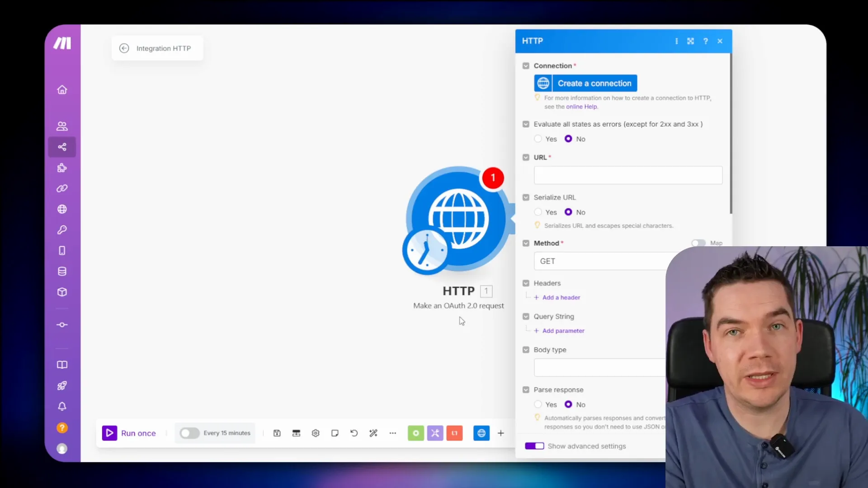This screenshot has height=488, width=868.
Task: Click the Auto-align magic wand icon
Action: [373, 433]
